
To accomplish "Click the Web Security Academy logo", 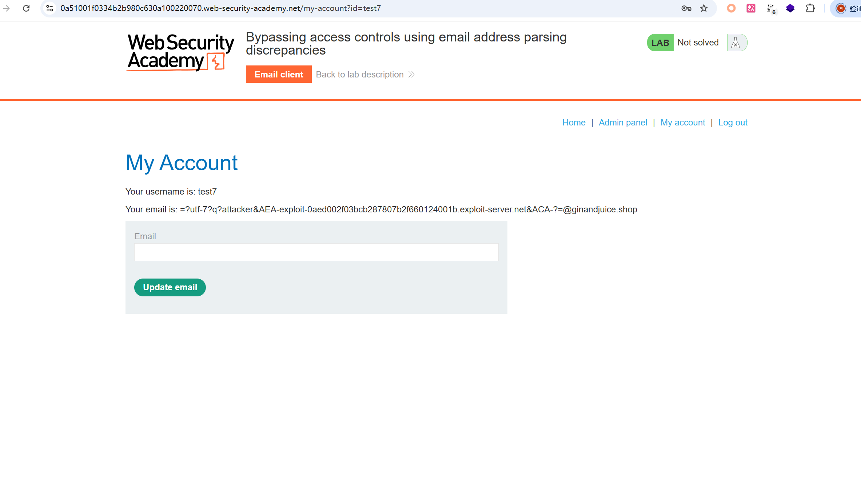I will 181,52.
